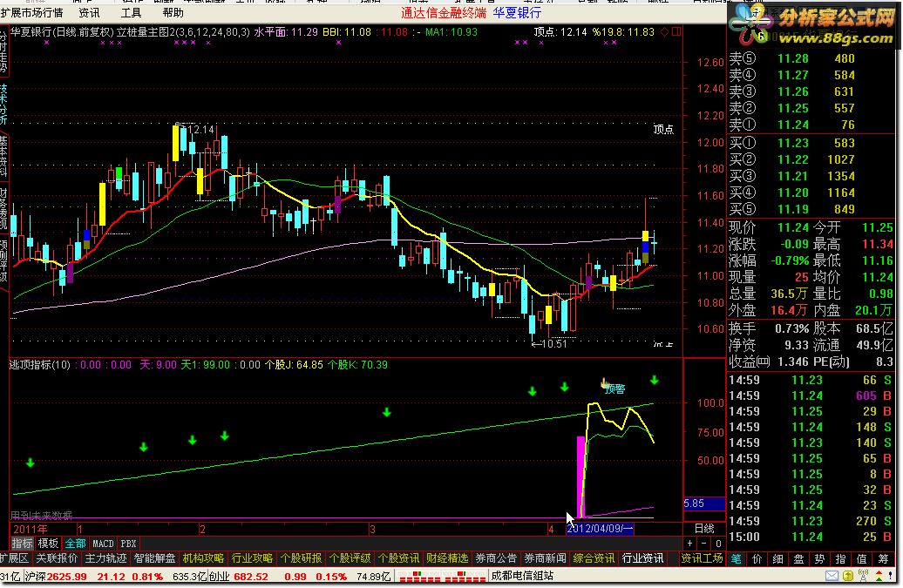Click the 成都电信组站 server label
Image resolution: width=903 pixels, height=588 pixels.
[522, 576]
